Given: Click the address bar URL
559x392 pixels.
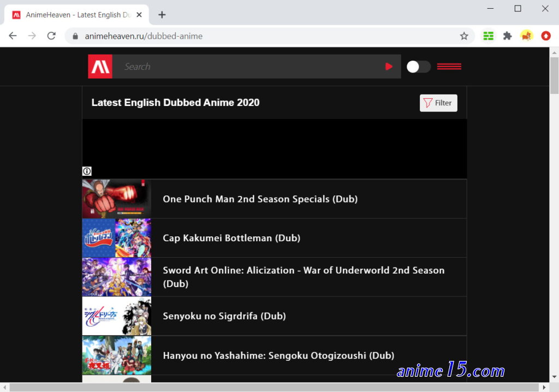Looking at the screenshot, I should [x=144, y=36].
